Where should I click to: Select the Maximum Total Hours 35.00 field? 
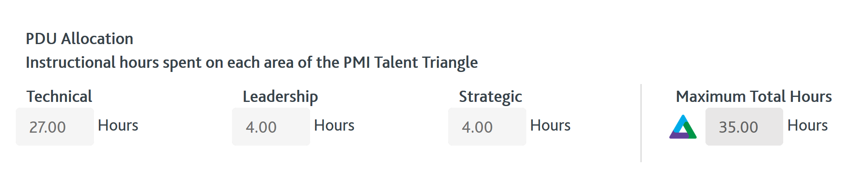pyautogui.click(x=744, y=127)
